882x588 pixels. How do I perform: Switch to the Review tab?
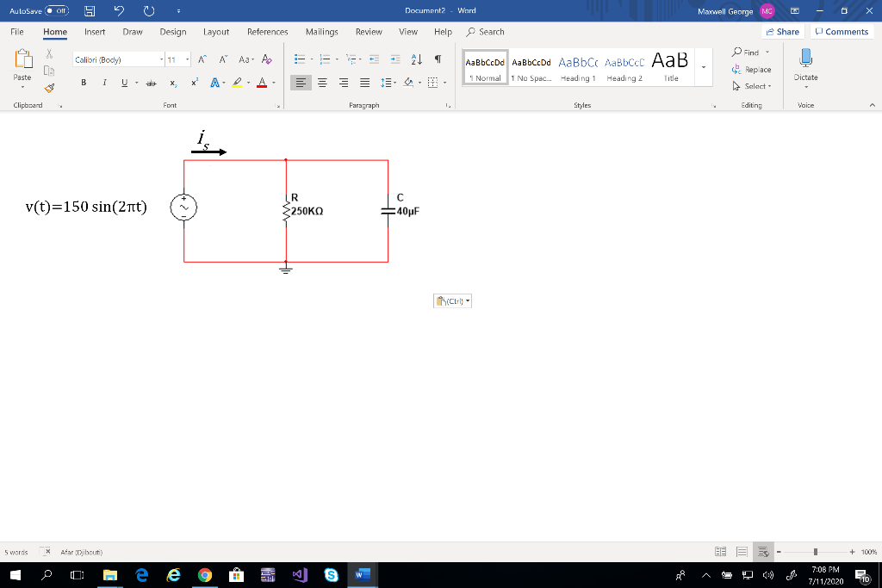[x=369, y=32]
